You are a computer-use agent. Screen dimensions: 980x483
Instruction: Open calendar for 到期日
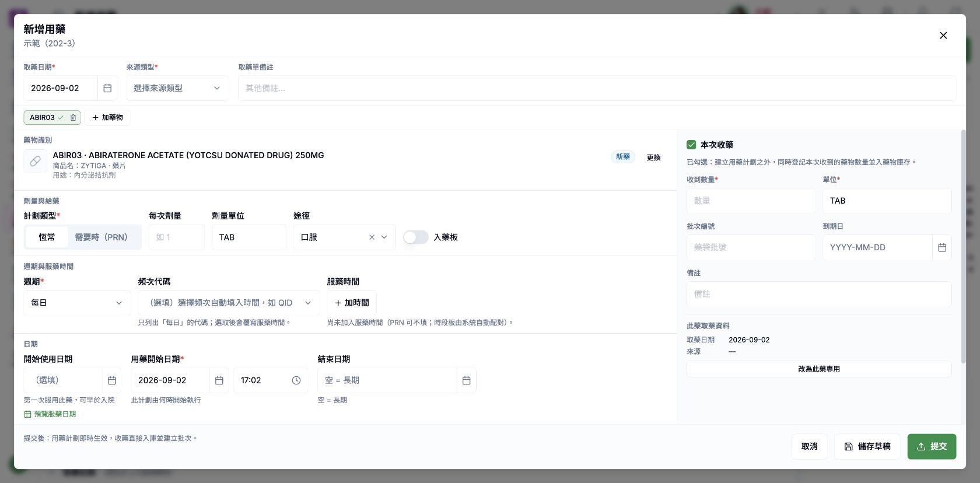coord(942,247)
